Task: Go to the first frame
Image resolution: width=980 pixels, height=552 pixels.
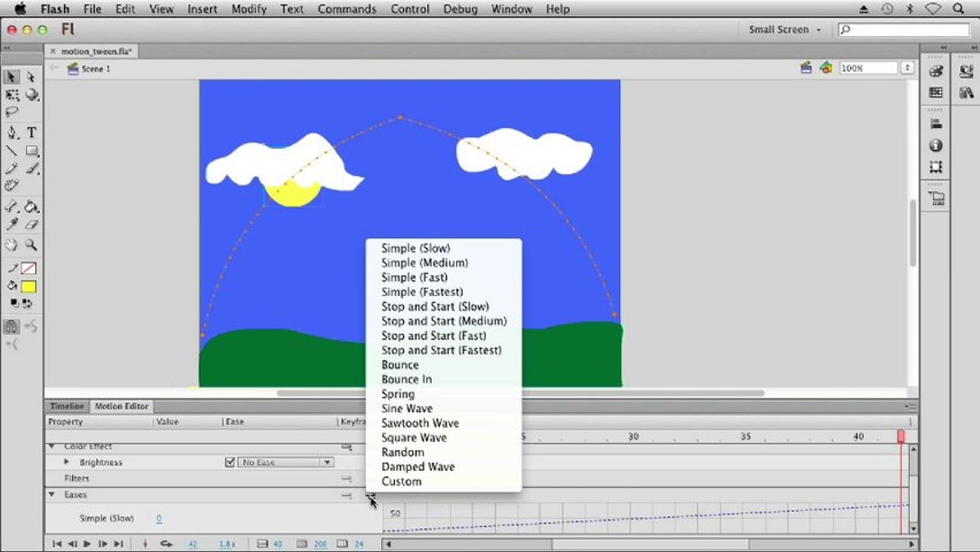Action: (57, 544)
